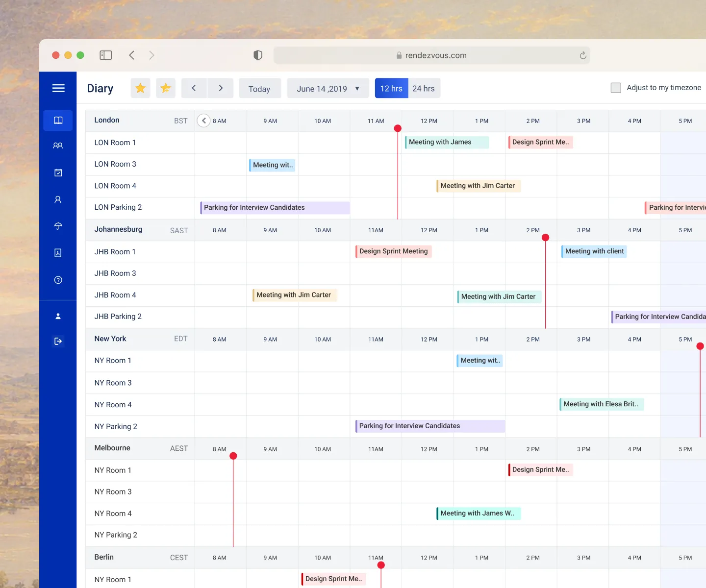Select the EDT timezone label
This screenshot has height=588, width=706.
pos(181,339)
